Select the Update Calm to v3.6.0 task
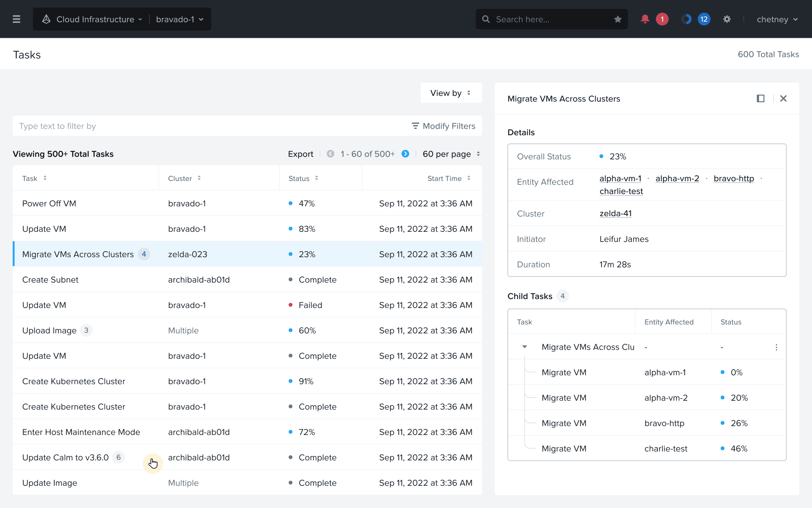Screen dimensions: 812x508 65,457
